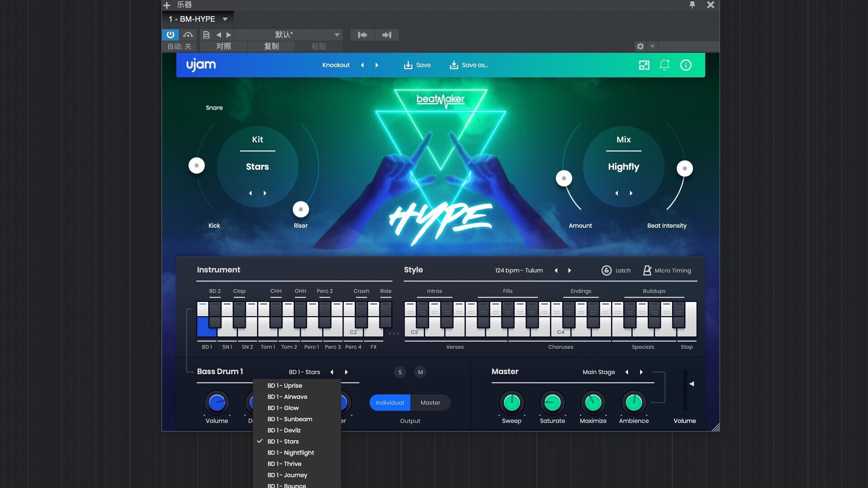This screenshot has width=868, height=488.
Task: Click 自动: 关 automation label
Action: pyautogui.click(x=179, y=46)
